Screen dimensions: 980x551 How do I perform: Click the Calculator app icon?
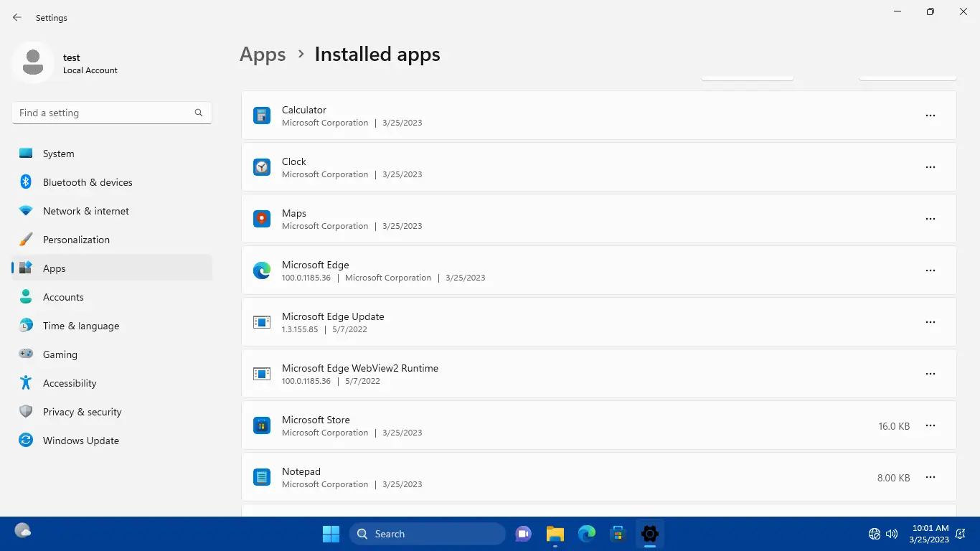point(262,116)
